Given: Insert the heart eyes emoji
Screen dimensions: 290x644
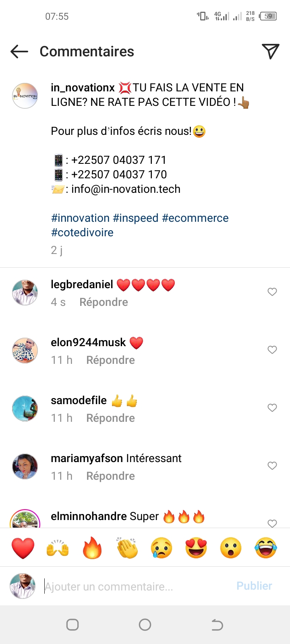Looking at the screenshot, I should [196, 548].
